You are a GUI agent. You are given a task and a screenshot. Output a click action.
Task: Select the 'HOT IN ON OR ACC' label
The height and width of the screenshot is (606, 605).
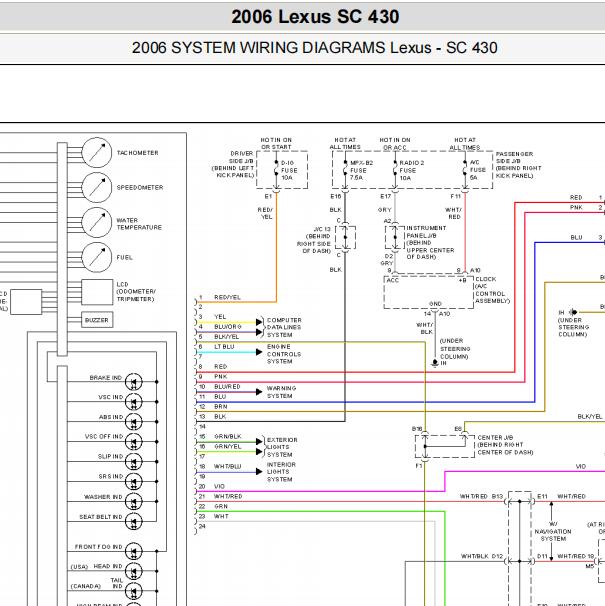(395, 143)
